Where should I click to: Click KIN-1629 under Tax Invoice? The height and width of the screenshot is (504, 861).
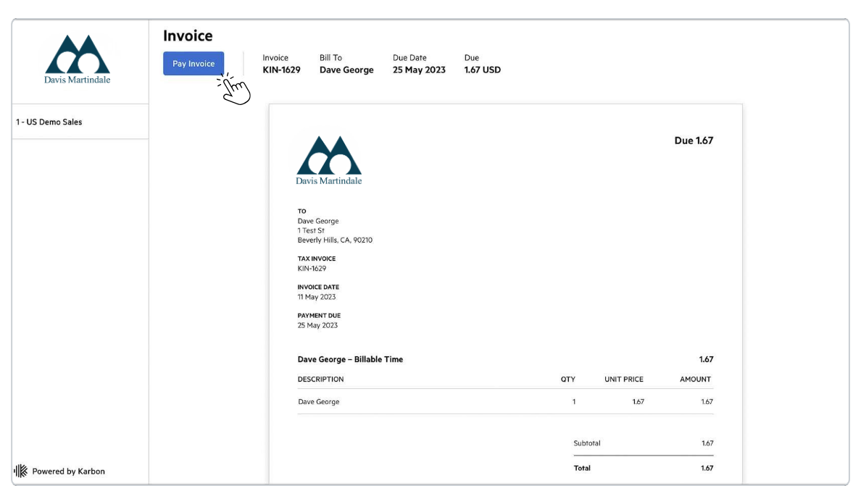[312, 268]
